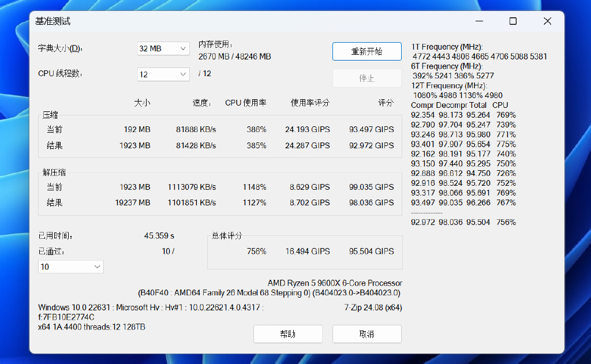Close the 基准测试 window
Image resolution: width=591 pixels, height=364 pixels.
(547, 21)
